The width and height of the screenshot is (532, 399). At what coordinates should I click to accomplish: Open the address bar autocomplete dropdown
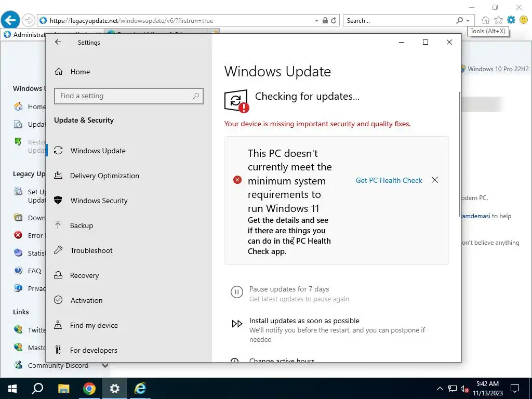click(x=316, y=20)
